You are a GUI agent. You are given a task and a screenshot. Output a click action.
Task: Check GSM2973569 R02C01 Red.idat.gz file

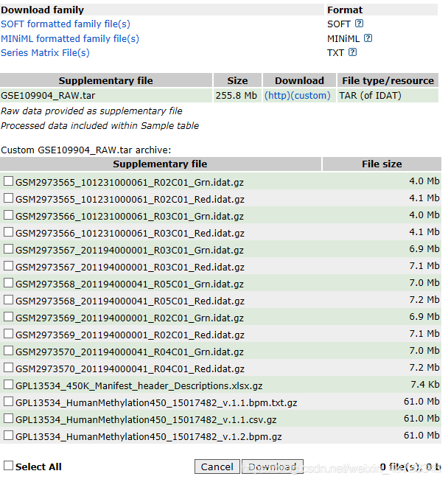point(8,334)
